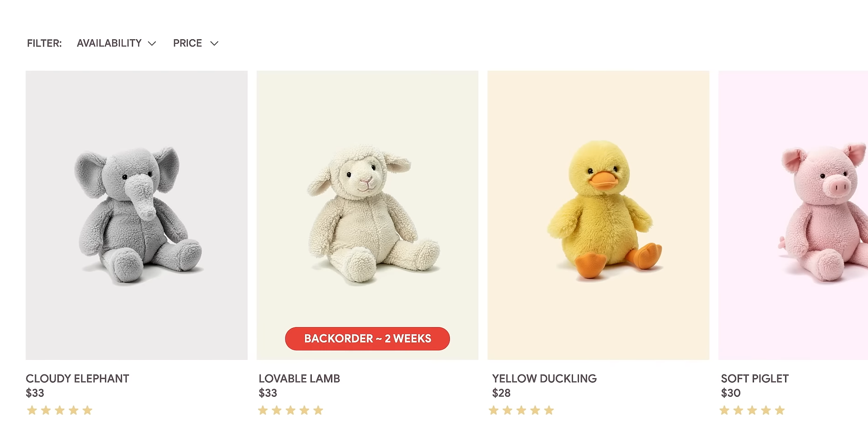This screenshot has height=426, width=868.
Task: Click the chevron beside Availability
Action: (152, 43)
